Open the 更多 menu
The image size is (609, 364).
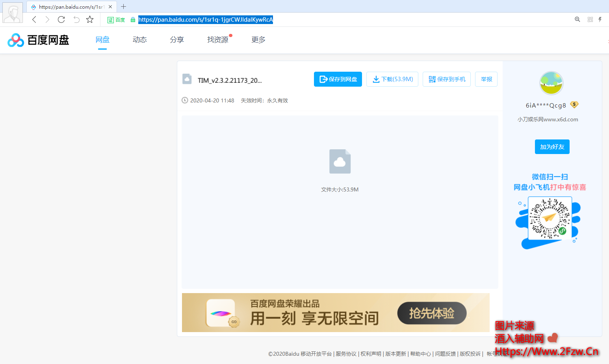(x=258, y=40)
